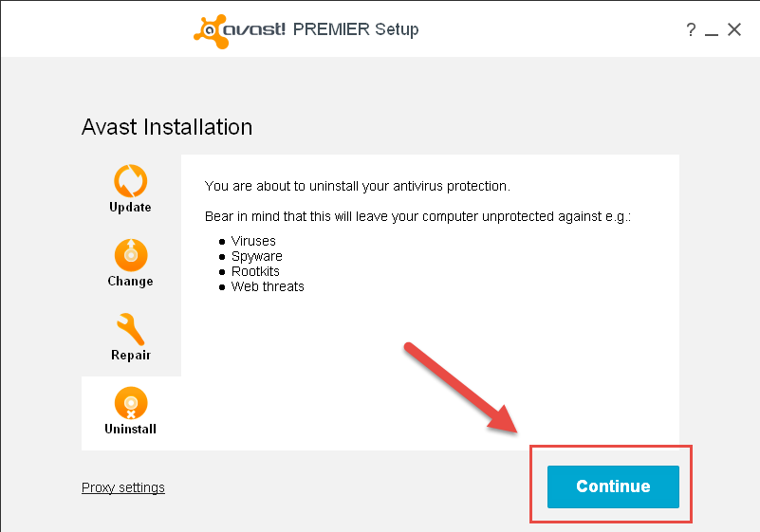Screen dimensions: 760x532
Task: Close the Avast PREMIER Setup window
Action: tap(733, 29)
